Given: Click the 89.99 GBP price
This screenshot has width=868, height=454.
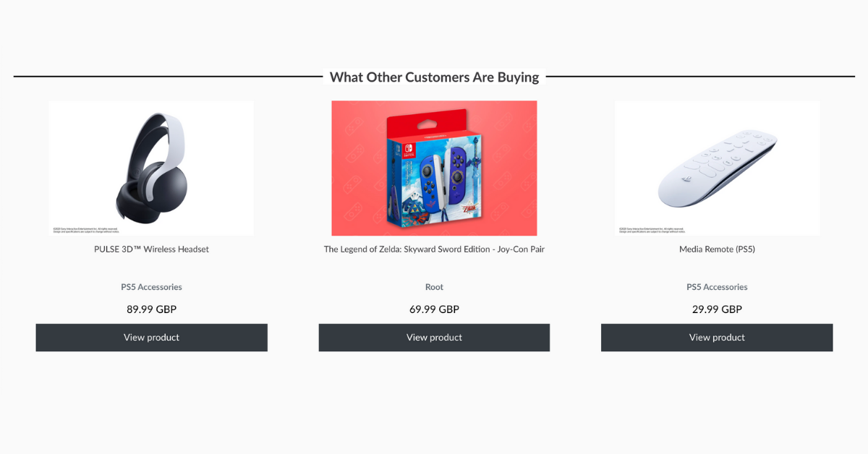Looking at the screenshot, I should click(x=151, y=309).
